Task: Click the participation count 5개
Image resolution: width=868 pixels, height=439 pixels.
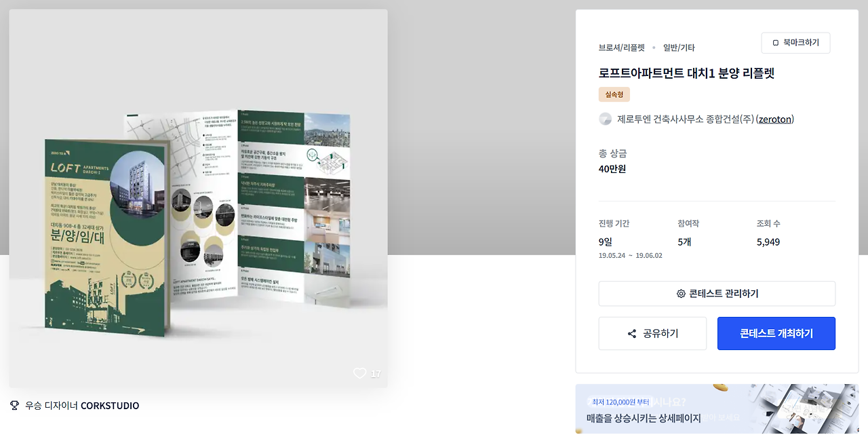Action: [x=684, y=242]
